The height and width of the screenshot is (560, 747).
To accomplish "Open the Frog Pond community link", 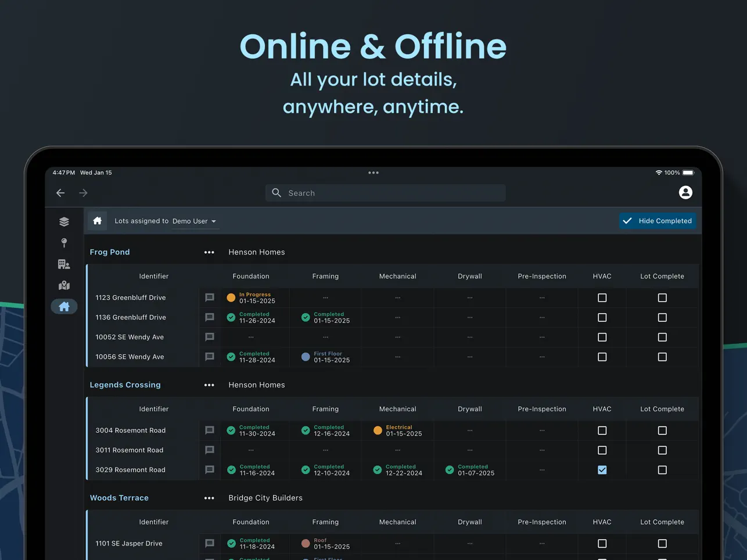I will pyautogui.click(x=110, y=252).
